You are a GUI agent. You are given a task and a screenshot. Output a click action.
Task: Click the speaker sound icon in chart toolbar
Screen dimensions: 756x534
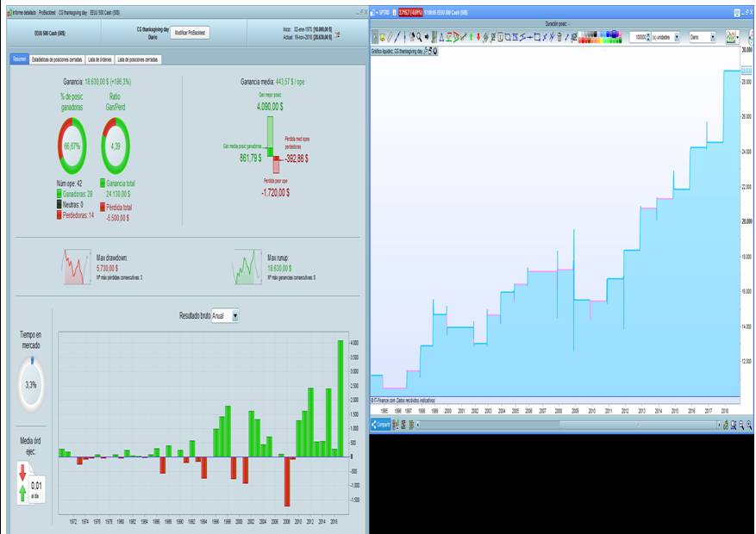click(426, 37)
